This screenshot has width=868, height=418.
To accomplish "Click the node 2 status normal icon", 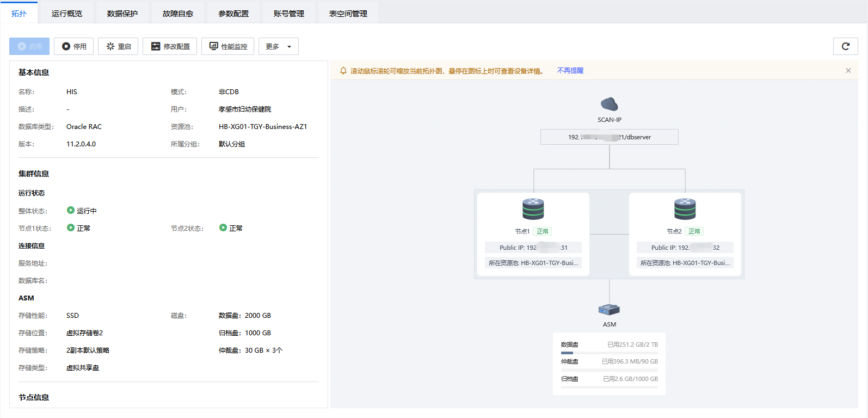I will (223, 228).
